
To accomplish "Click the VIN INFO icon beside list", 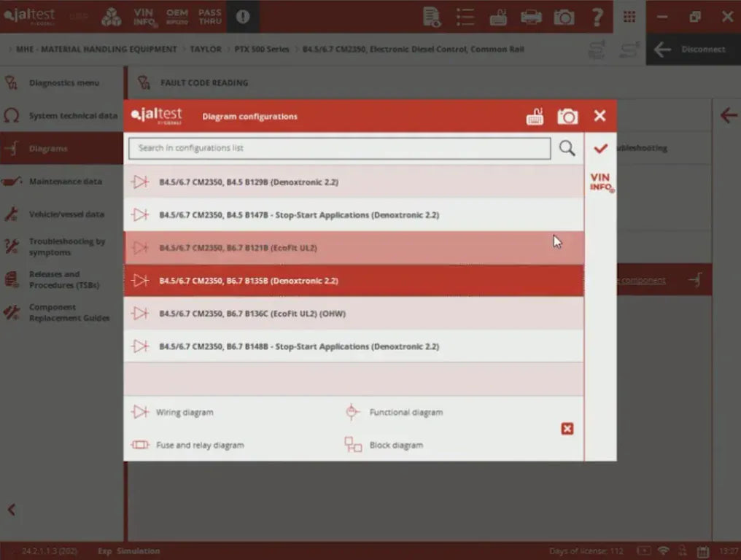I will tap(601, 182).
